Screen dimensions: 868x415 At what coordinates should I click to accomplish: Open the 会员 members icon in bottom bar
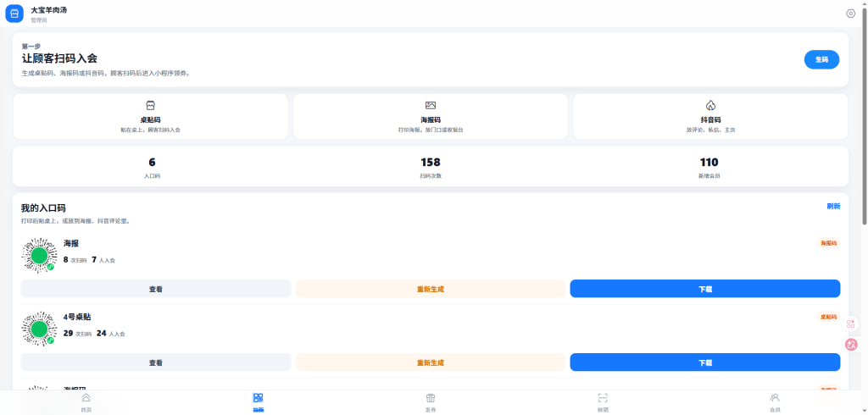pyautogui.click(x=775, y=398)
